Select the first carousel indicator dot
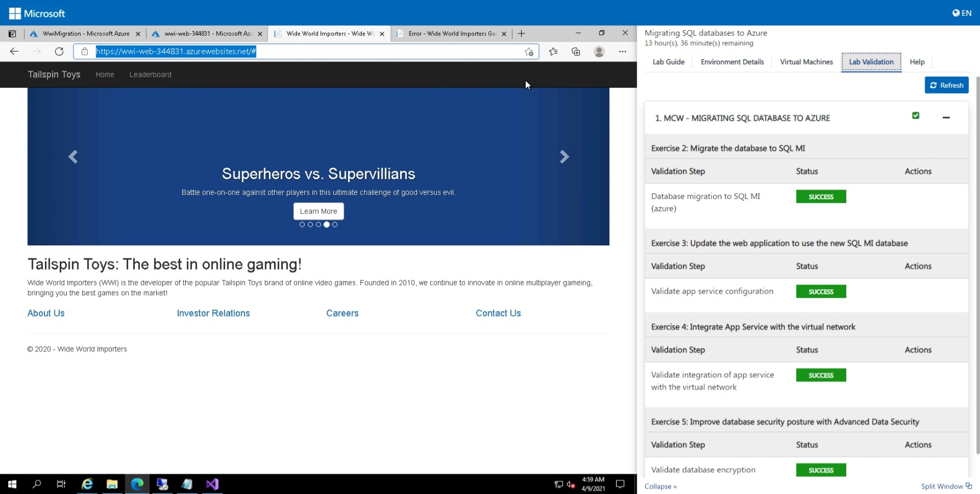This screenshot has height=494, width=980. (302, 225)
